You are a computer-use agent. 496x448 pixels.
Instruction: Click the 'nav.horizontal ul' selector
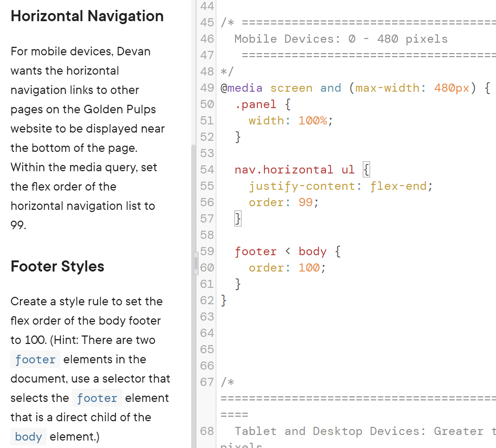(294, 169)
